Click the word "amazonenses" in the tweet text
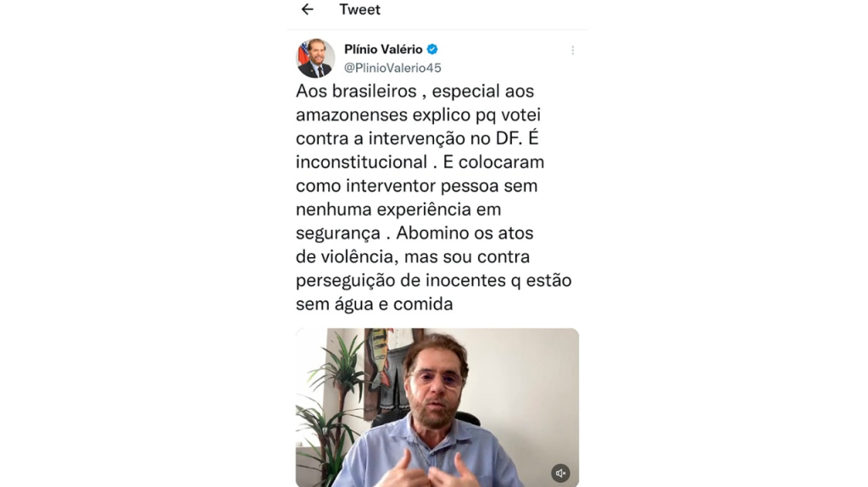The width and height of the screenshot is (868, 487). [352, 115]
